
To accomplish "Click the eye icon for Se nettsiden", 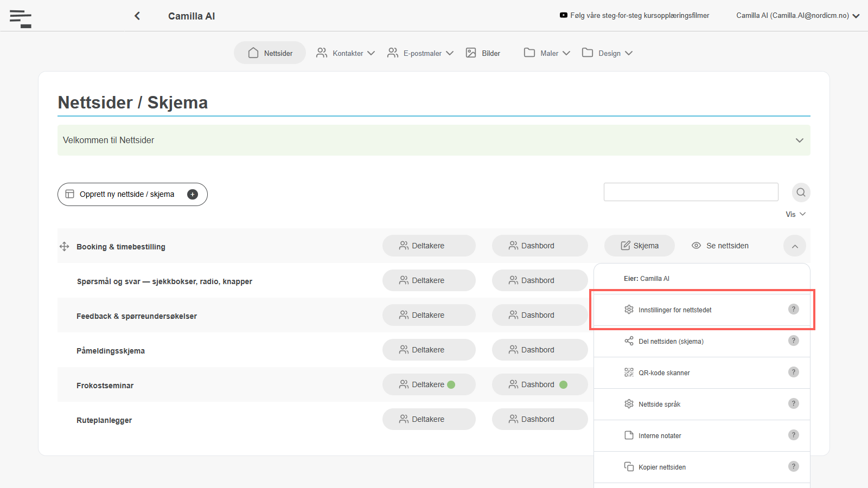I will 696,246.
